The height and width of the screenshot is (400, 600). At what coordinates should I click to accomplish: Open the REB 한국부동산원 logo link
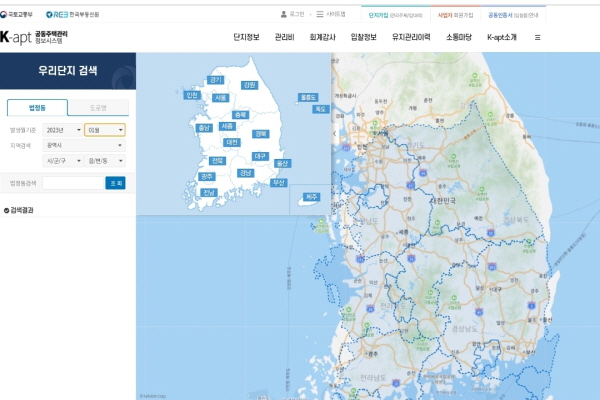pos(72,15)
